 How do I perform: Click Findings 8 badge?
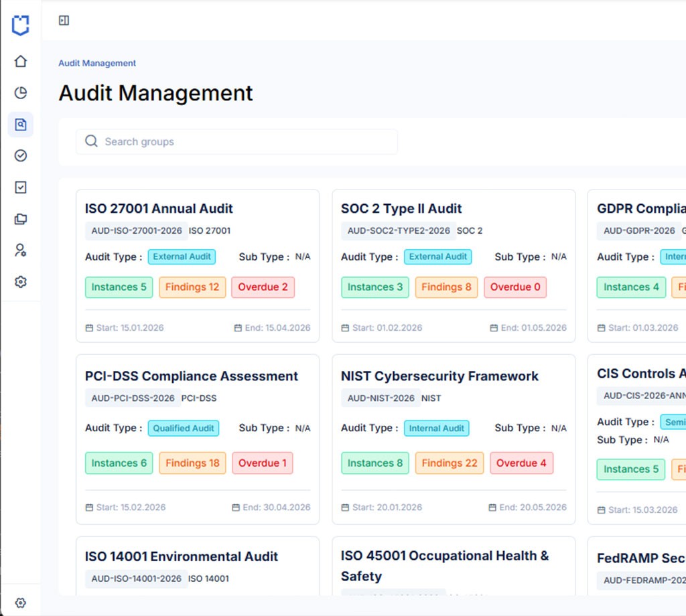[446, 287]
